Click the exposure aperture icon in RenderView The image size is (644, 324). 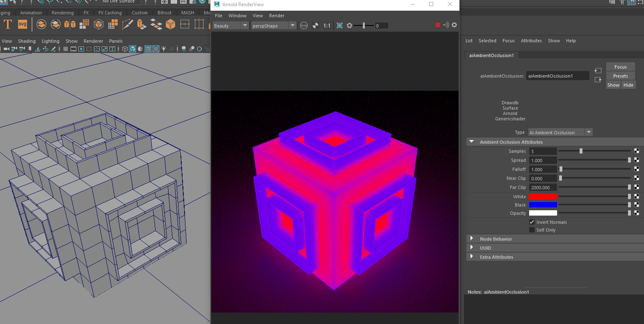click(349, 25)
